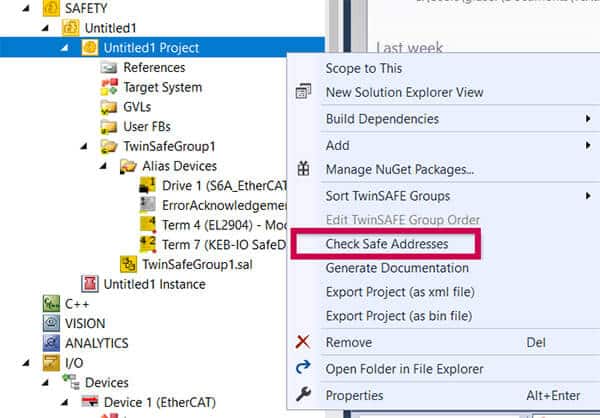
Task: Click the Untitled1 Project yellow icon
Action: [90, 48]
